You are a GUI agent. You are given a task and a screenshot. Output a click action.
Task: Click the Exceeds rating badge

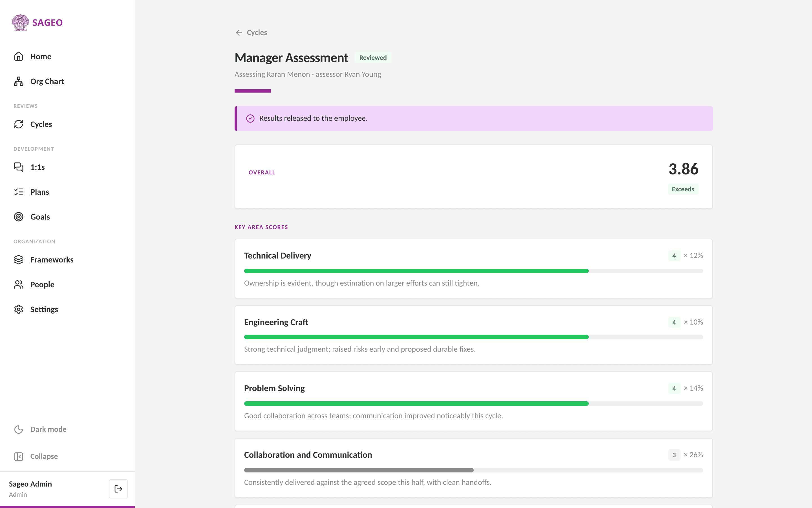683,189
